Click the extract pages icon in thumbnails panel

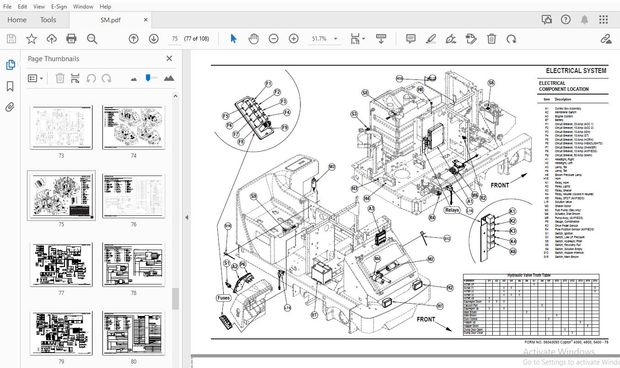click(75, 78)
